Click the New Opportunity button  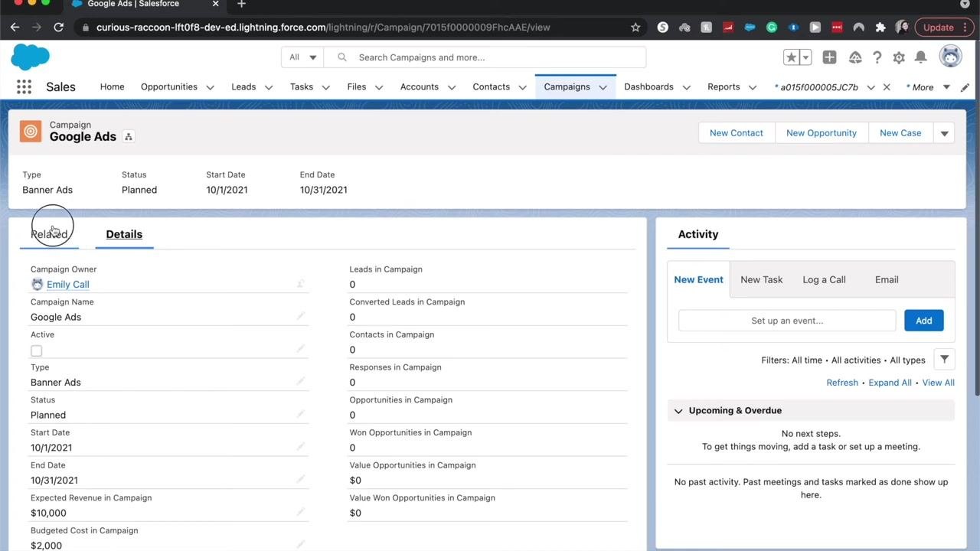[x=822, y=133]
